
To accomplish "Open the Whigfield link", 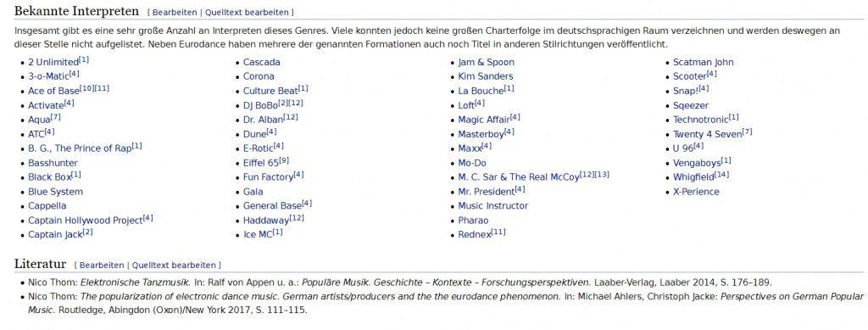I will click(x=693, y=177).
